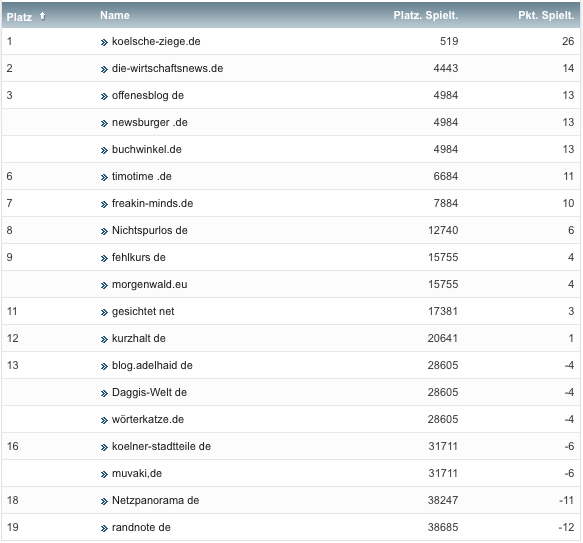This screenshot has height=543, width=583.
Task: Click the double-arrow icon before offenesblog de
Action: pyautogui.click(x=104, y=96)
